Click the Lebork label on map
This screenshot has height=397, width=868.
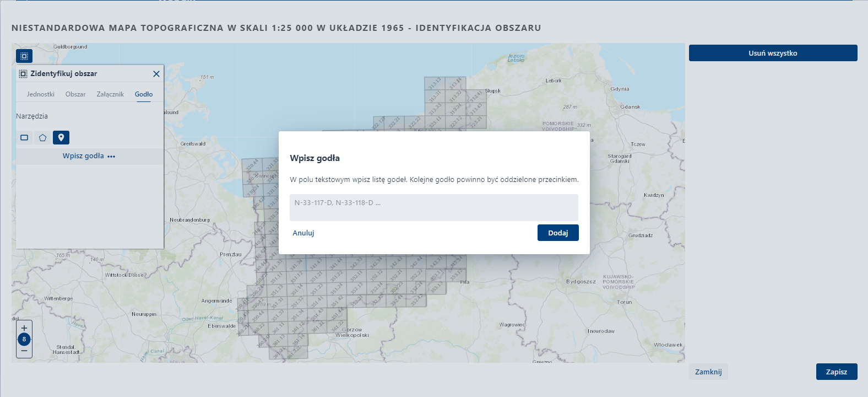pos(554,81)
